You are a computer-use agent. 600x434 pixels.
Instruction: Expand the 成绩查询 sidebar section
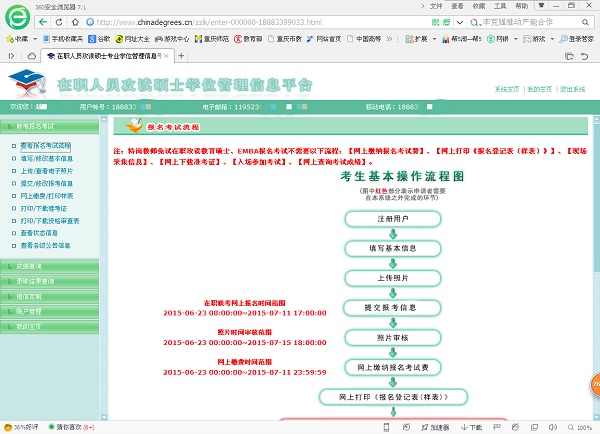50,266
